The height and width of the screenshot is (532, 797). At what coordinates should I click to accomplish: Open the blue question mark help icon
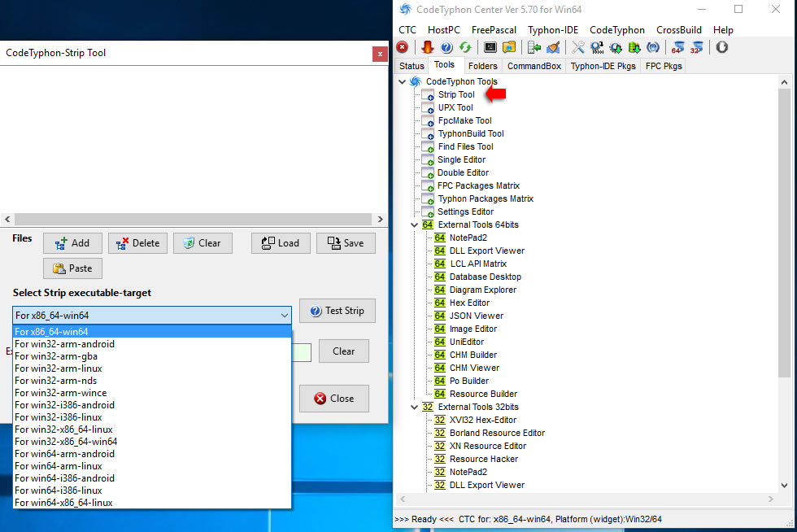(446, 47)
